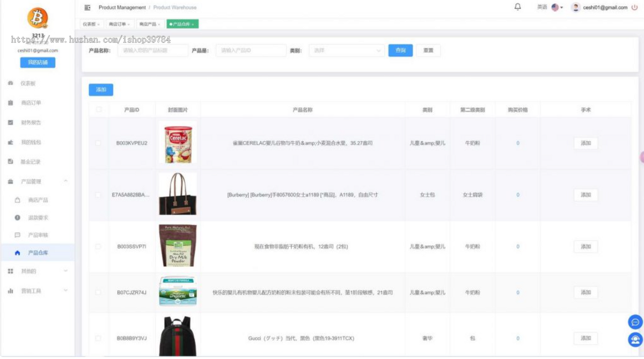Viewport: 644px width, 359px height.
Task: Open the 商店产品 tab dropdown arrow
Action: 159,24
